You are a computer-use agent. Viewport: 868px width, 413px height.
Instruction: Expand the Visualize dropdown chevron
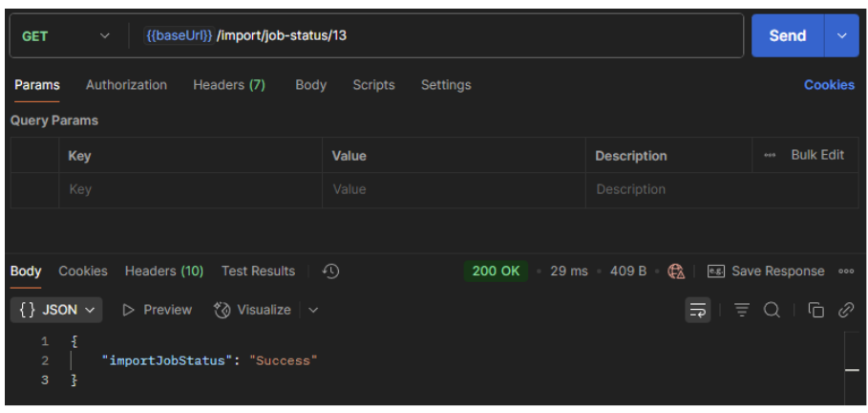[x=313, y=310]
